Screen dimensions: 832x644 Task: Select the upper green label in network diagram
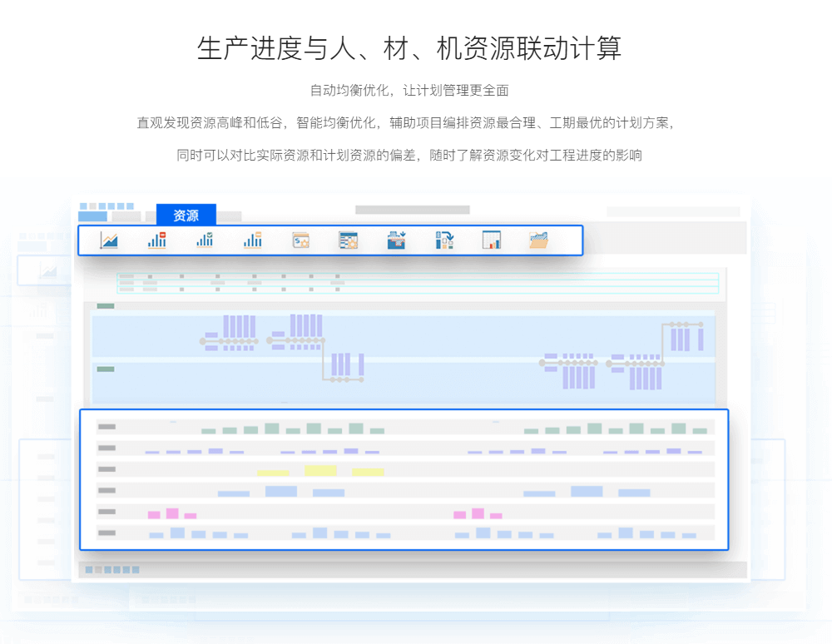point(106,306)
